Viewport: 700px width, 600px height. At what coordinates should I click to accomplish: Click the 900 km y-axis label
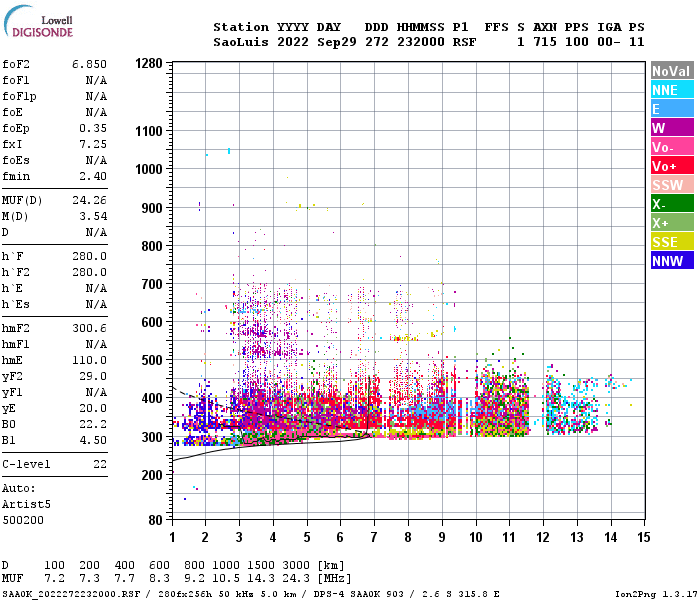(x=152, y=208)
